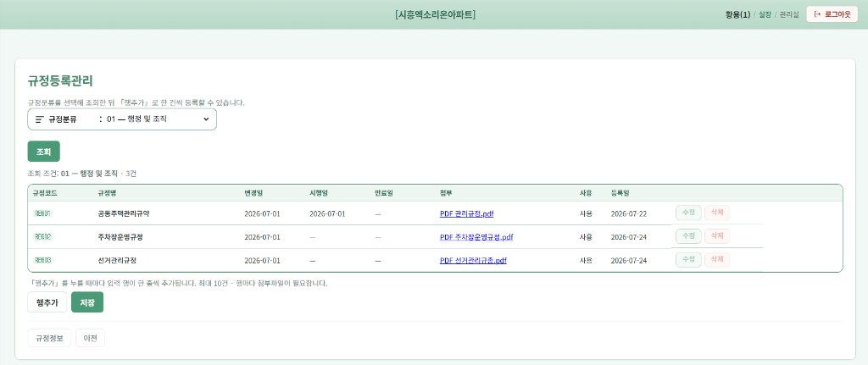Click the dropdown chevron arrow of 규정분류
The width and height of the screenshot is (868, 365).
click(206, 119)
